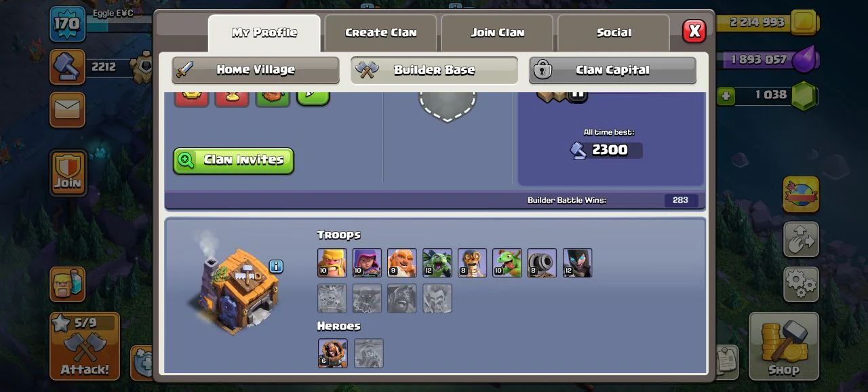Click the Builder Hall info icon
Image resolution: width=868 pixels, height=392 pixels.
tap(276, 266)
